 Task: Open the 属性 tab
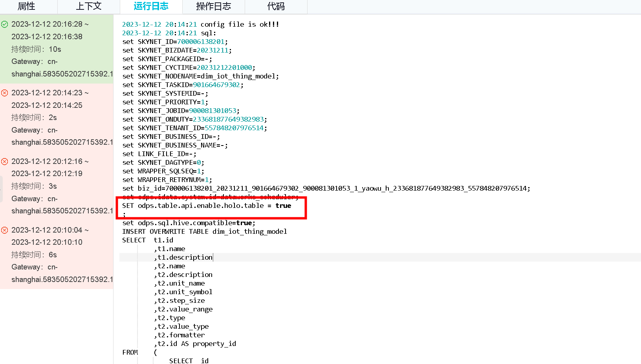(26, 6)
